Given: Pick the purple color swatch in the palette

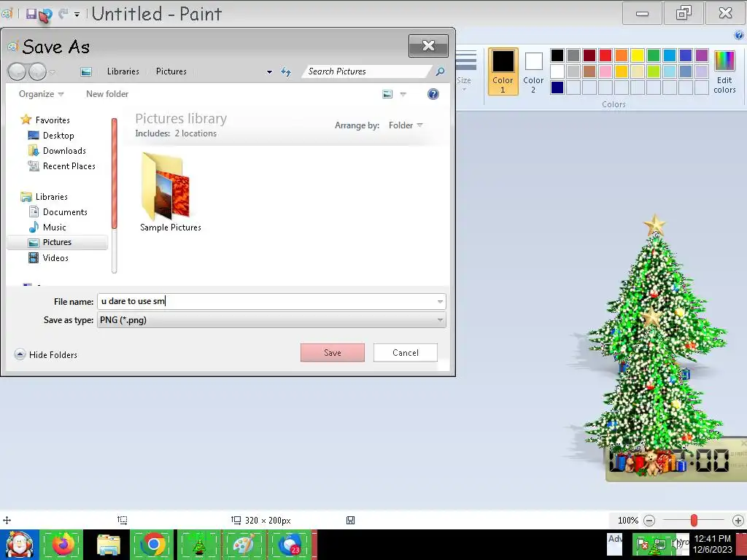Looking at the screenshot, I should [x=702, y=55].
